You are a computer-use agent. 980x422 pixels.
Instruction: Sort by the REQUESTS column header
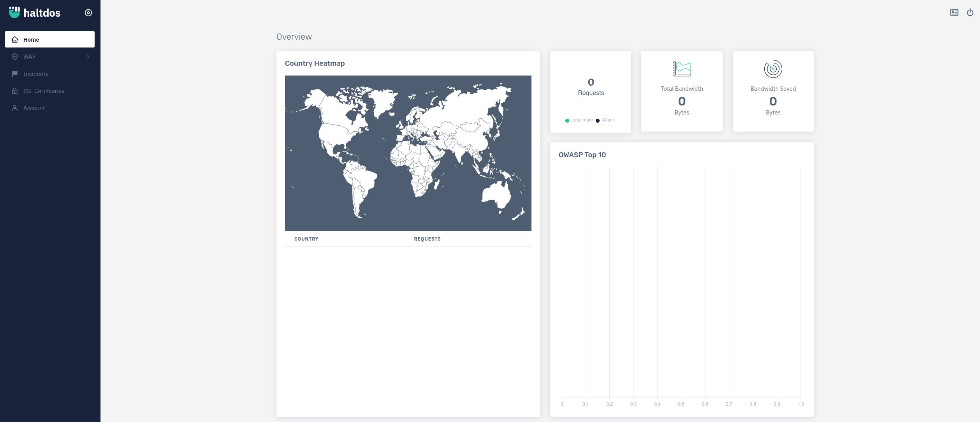tap(427, 239)
